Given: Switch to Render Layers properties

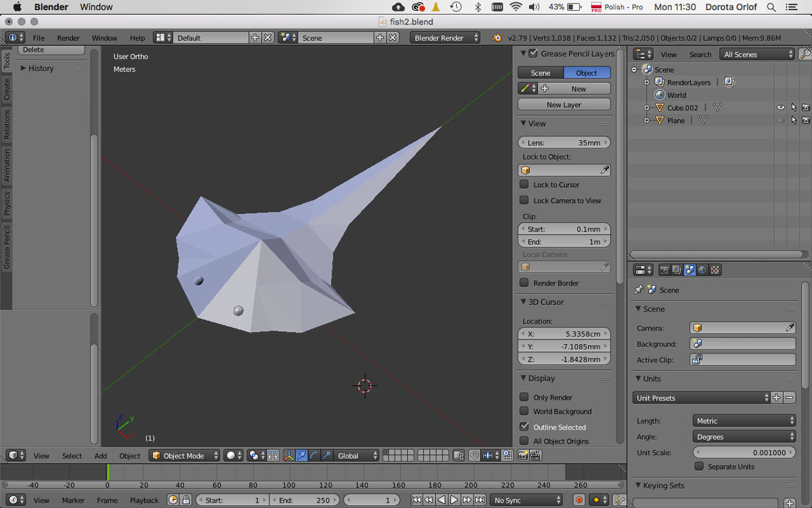Looking at the screenshot, I should tap(677, 270).
